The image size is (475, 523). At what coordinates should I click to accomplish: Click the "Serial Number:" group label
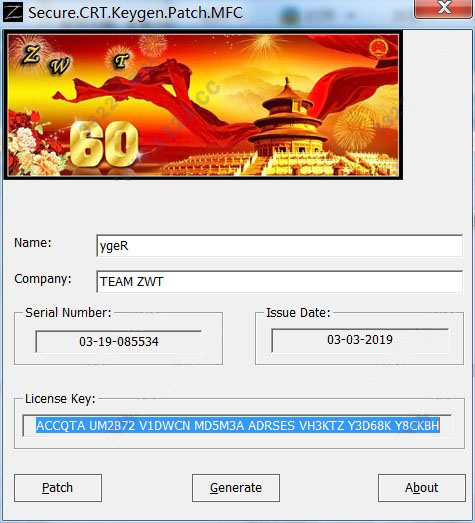(x=68, y=313)
